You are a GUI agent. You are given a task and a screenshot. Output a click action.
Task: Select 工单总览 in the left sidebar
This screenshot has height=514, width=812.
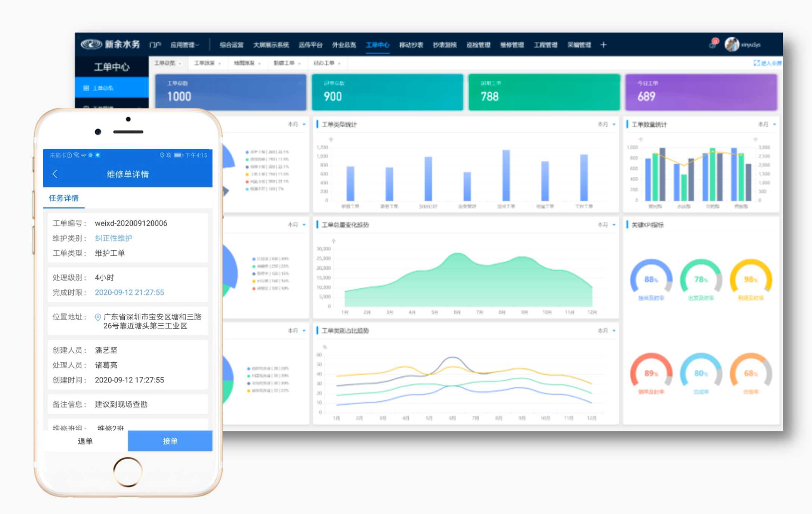[112, 88]
